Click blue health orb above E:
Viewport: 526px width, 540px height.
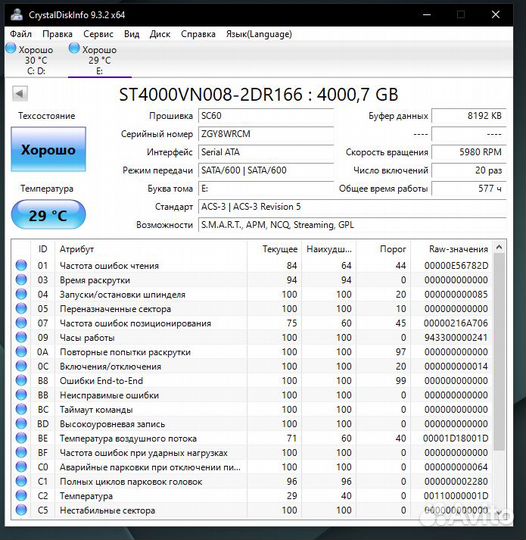[74, 49]
